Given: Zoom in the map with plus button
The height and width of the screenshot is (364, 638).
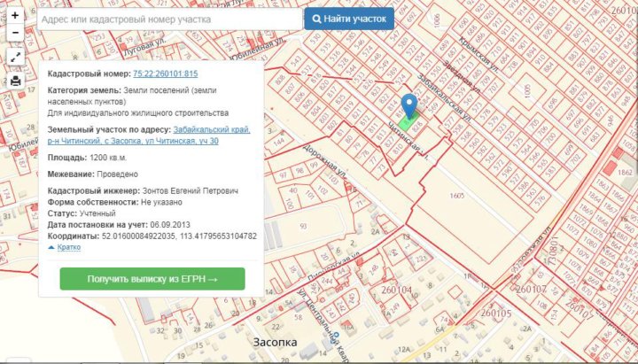Looking at the screenshot, I should (x=15, y=15).
